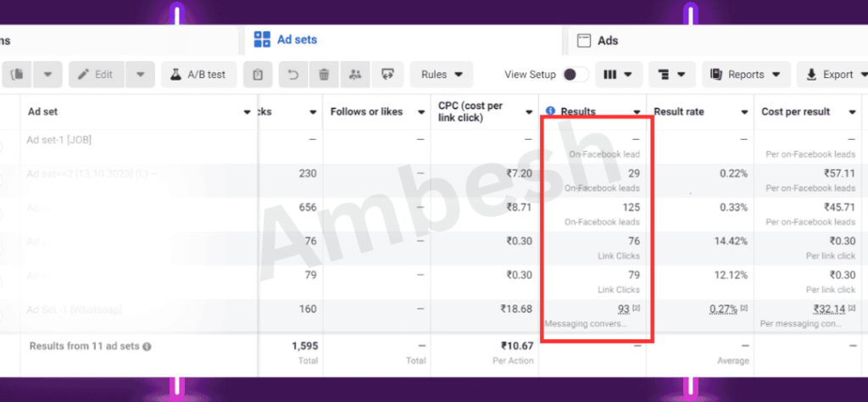Click the clipboard paste icon
Image resolution: width=868 pixels, height=402 pixels.
258,75
